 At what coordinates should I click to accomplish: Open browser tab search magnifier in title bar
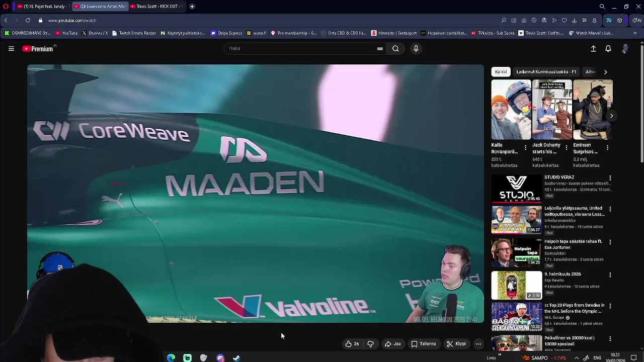pyautogui.click(x=602, y=7)
